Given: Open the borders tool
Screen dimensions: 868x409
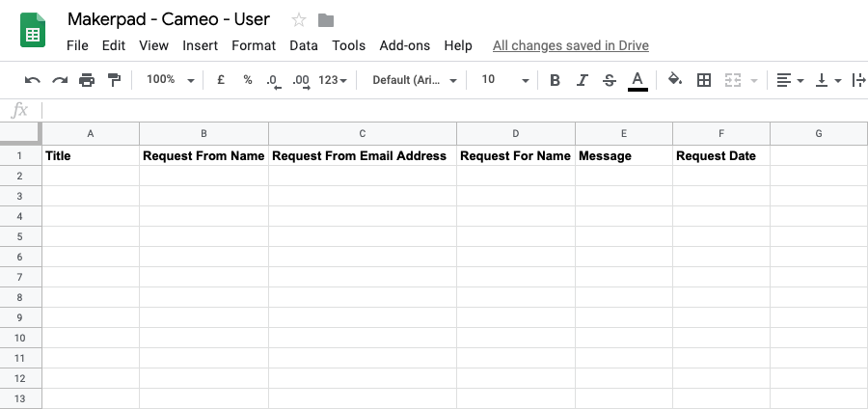Looking at the screenshot, I should pyautogui.click(x=704, y=80).
